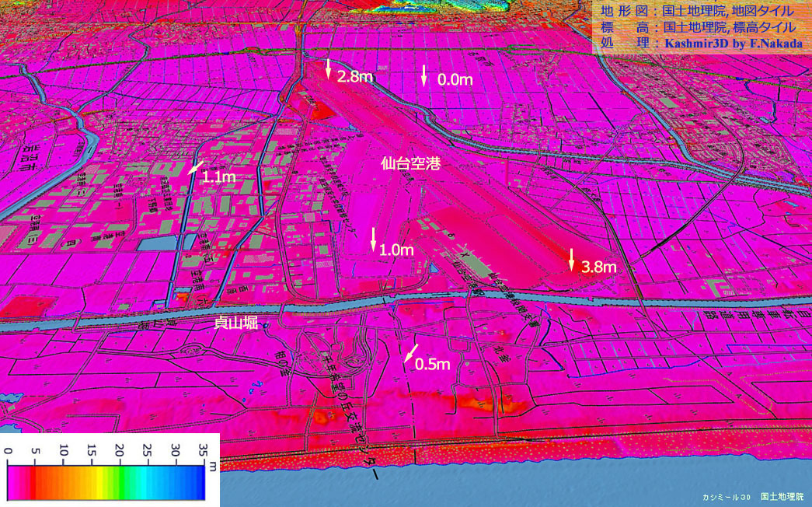Click the white arrow beside 3.8m
812x507 pixels.
point(572,260)
